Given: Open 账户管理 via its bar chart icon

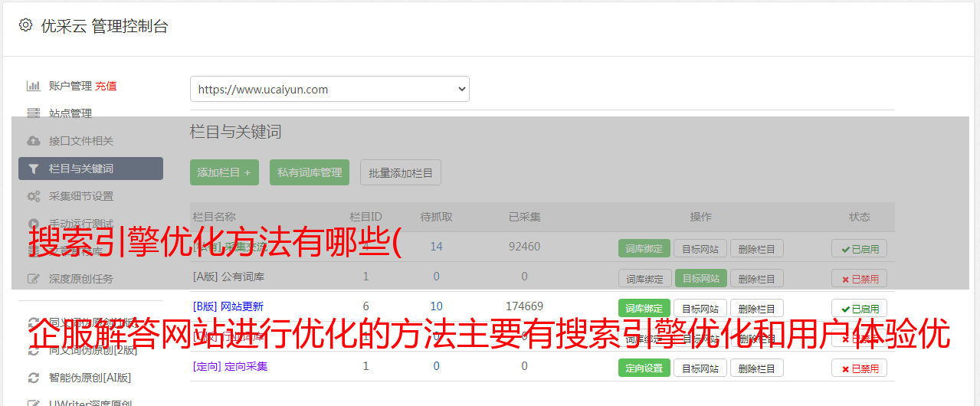Looking at the screenshot, I should click(x=33, y=86).
